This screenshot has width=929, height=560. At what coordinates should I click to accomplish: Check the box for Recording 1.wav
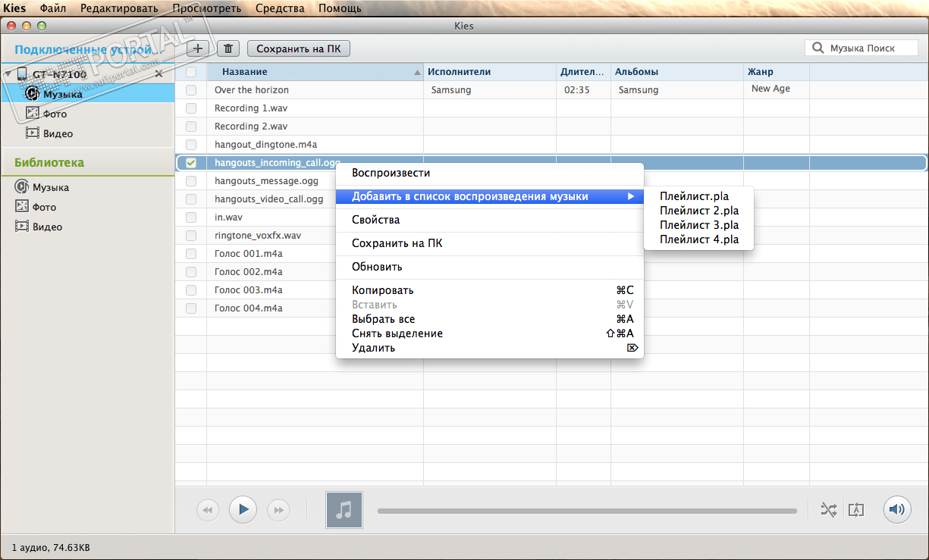click(191, 108)
